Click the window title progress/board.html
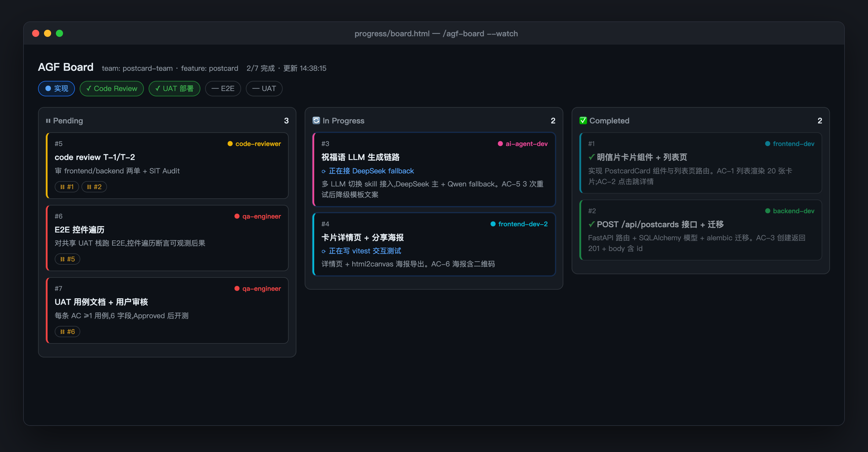 click(x=436, y=34)
